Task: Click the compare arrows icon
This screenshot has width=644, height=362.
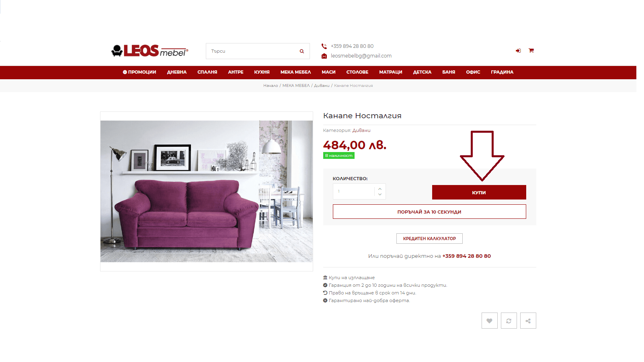Action: 509,321
